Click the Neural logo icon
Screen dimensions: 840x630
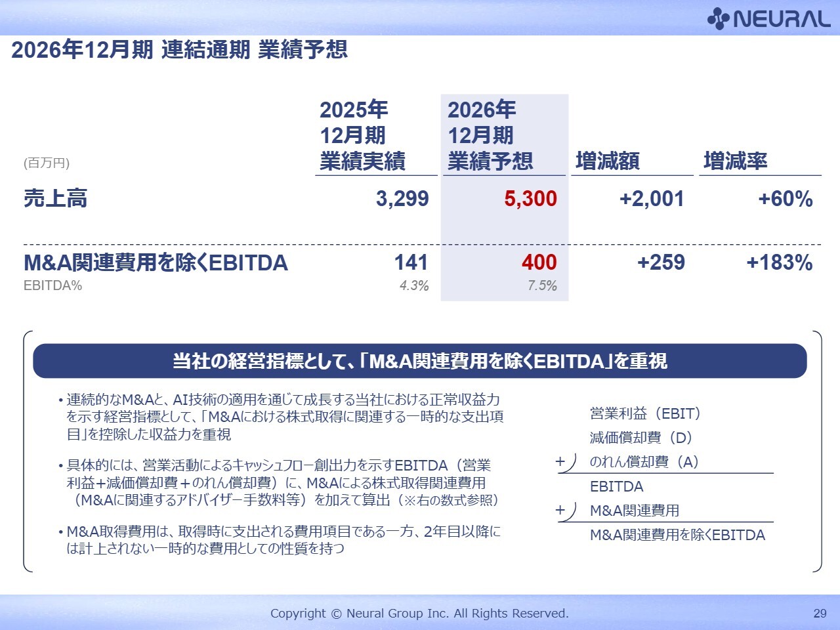click(x=718, y=18)
